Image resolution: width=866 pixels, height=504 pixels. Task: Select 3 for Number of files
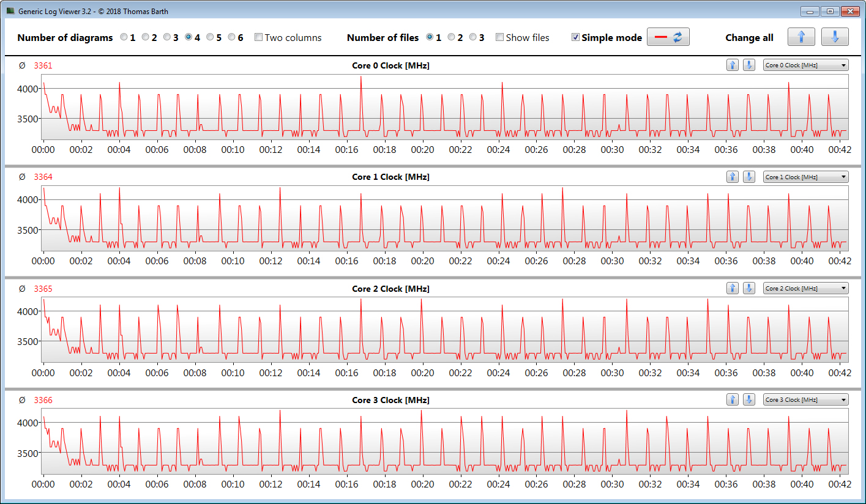473,37
